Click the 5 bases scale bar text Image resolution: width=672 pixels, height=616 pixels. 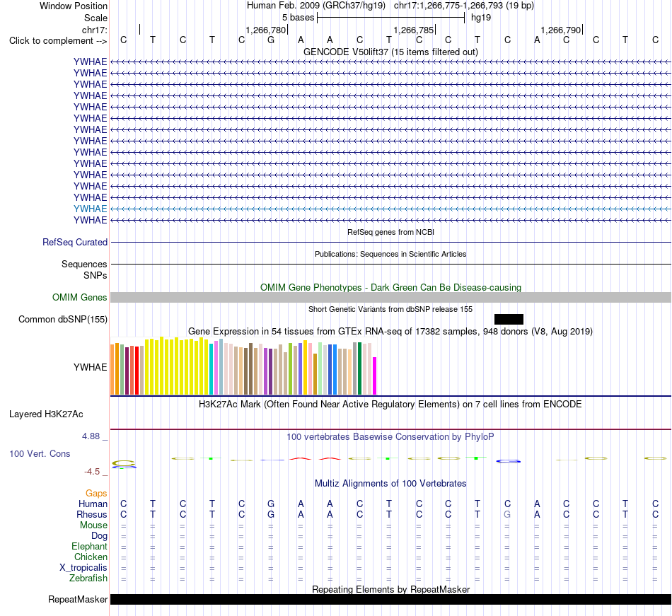pyautogui.click(x=299, y=18)
